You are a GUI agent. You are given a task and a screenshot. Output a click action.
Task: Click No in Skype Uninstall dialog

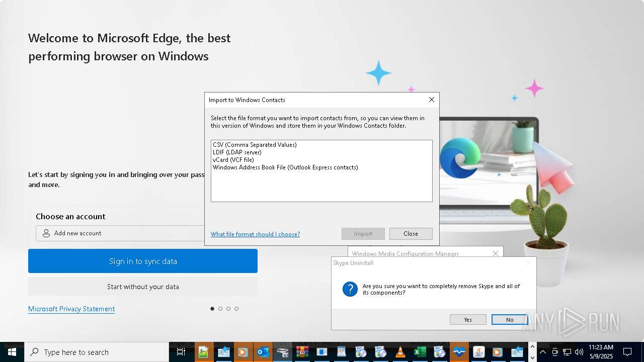click(x=510, y=320)
